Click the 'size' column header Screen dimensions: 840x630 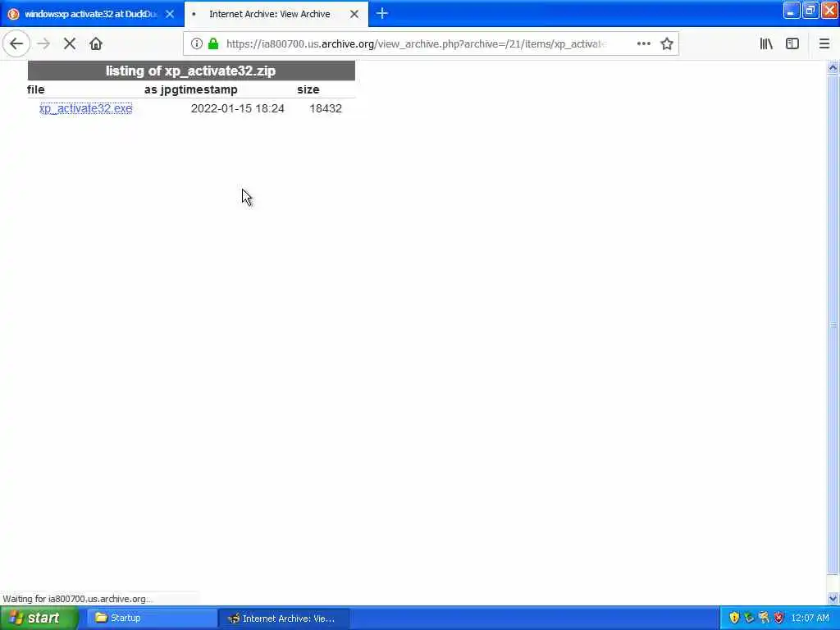click(x=308, y=89)
